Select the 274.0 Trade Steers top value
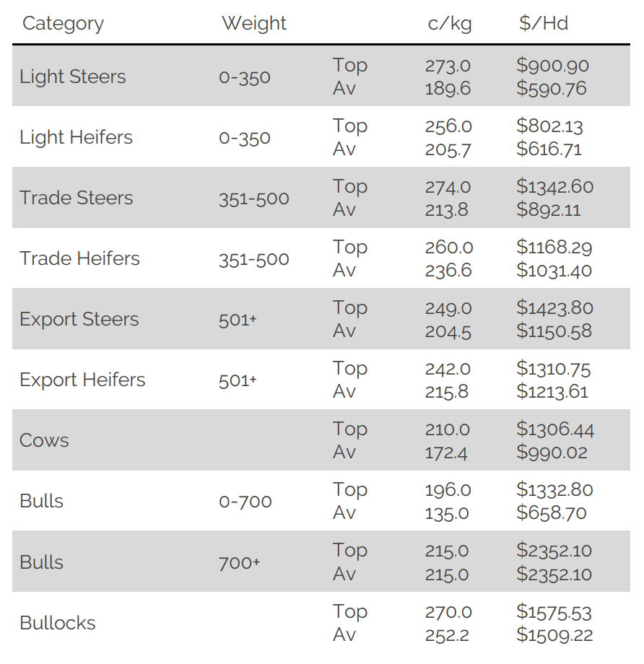The width and height of the screenshot is (644, 664). click(448, 187)
